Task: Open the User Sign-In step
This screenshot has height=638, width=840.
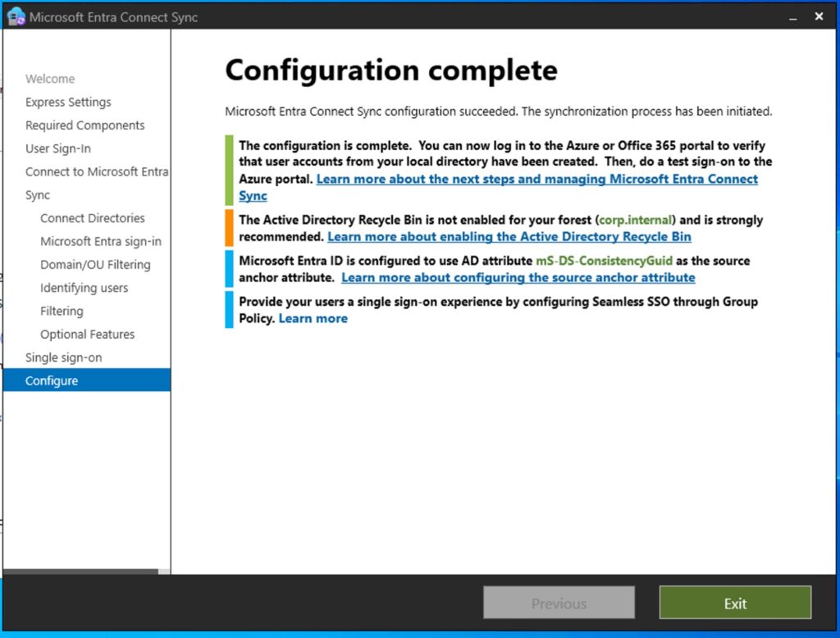Action: (58, 148)
